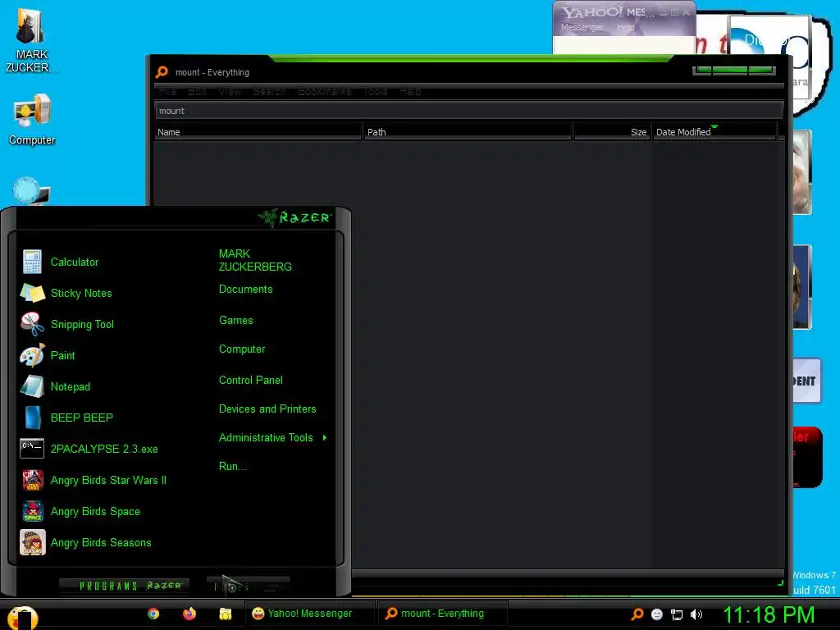Screen dimensions: 840x630
Task: Start Angry Birds Space
Action: (x=80, y=511)
